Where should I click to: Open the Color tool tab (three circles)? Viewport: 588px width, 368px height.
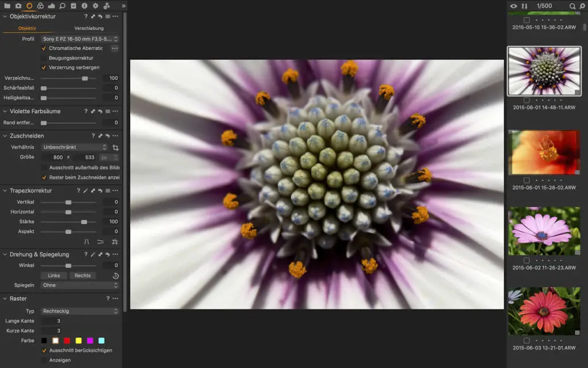[x=40, y=6]
